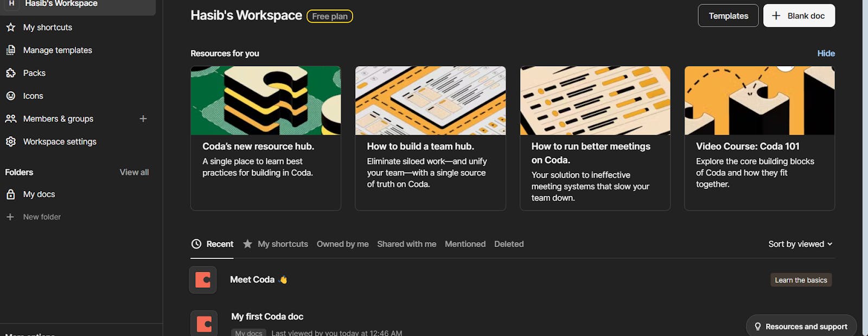Click the "How to build a team hub." title
The height and width of the screenshot is (336, 868).
pyautogui.click(x=420, y=146)
